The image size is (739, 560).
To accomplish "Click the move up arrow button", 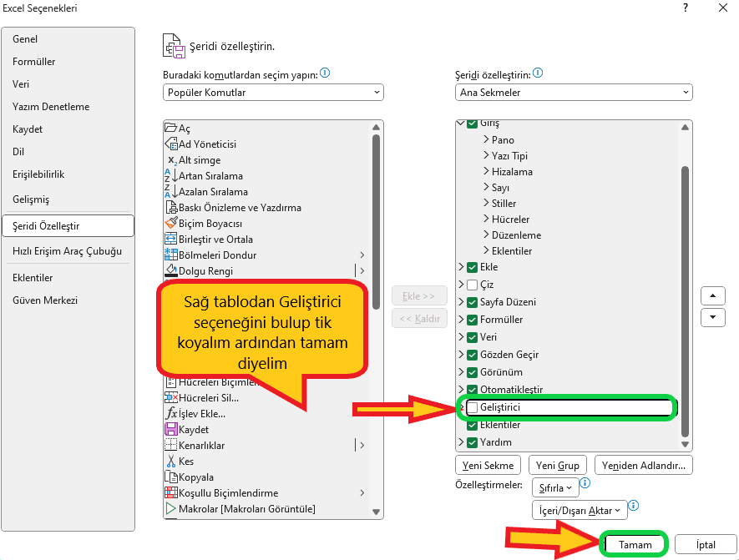I will [712, 296].
